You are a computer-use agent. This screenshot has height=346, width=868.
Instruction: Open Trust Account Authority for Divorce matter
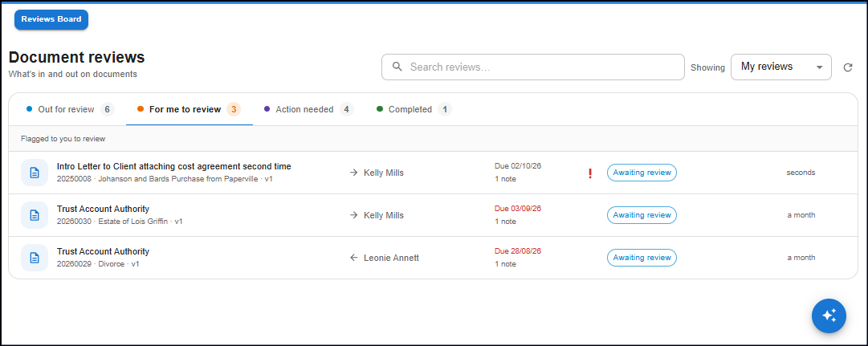pyautogui.click(x=103, y=251)
